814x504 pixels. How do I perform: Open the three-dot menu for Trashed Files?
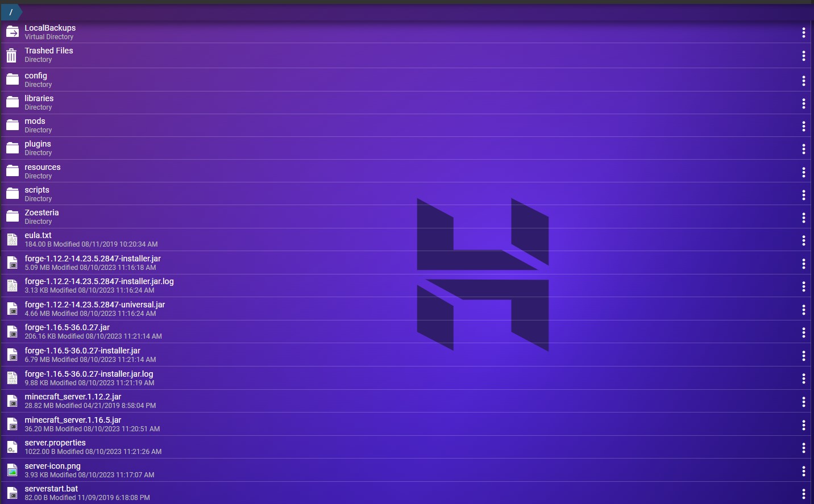coord(803,56)
